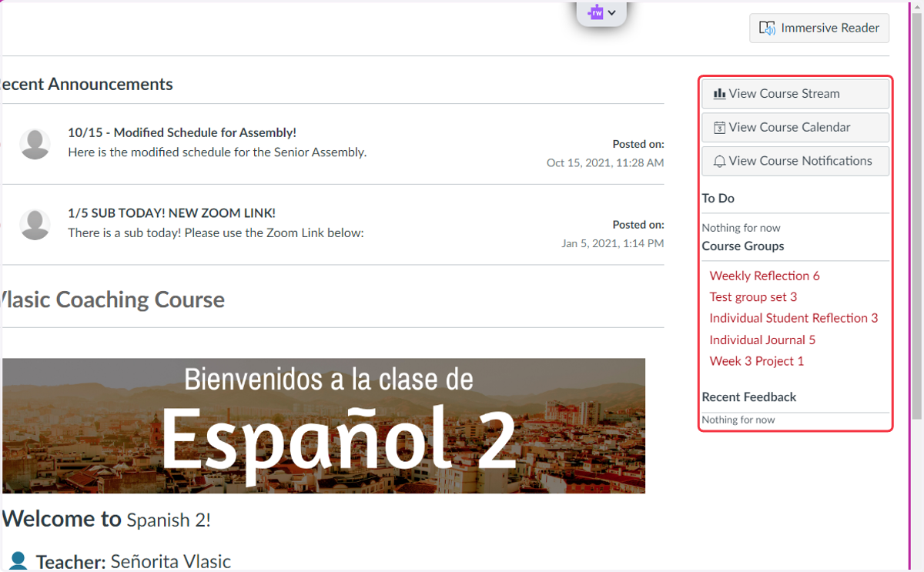The height and width of the screenshot is (572, 924).
Task: Open the Weekly Reflection 6 group
Action: click(x=765, y=276)
